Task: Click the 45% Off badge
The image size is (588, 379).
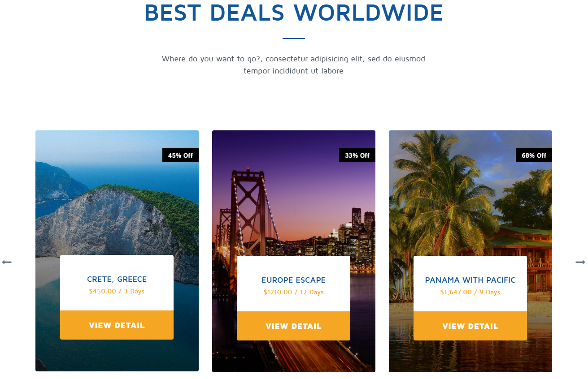Action: click(x=180, y=155)
